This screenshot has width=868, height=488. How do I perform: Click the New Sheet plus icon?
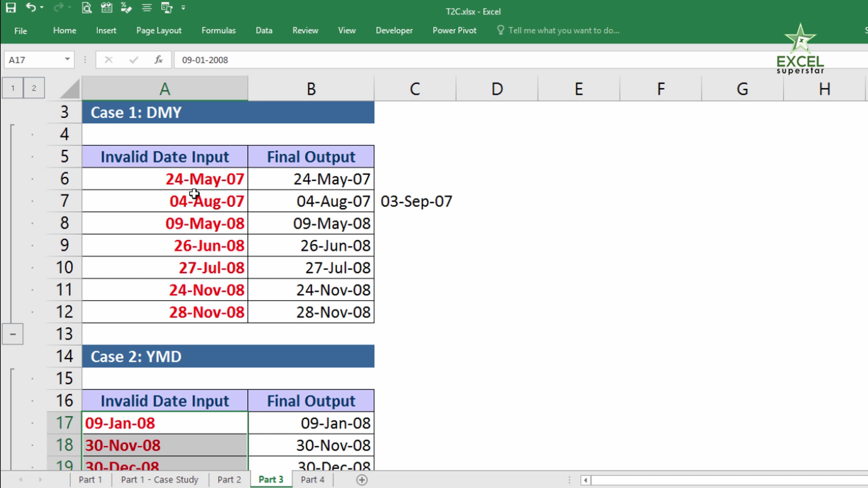(362, 480)
